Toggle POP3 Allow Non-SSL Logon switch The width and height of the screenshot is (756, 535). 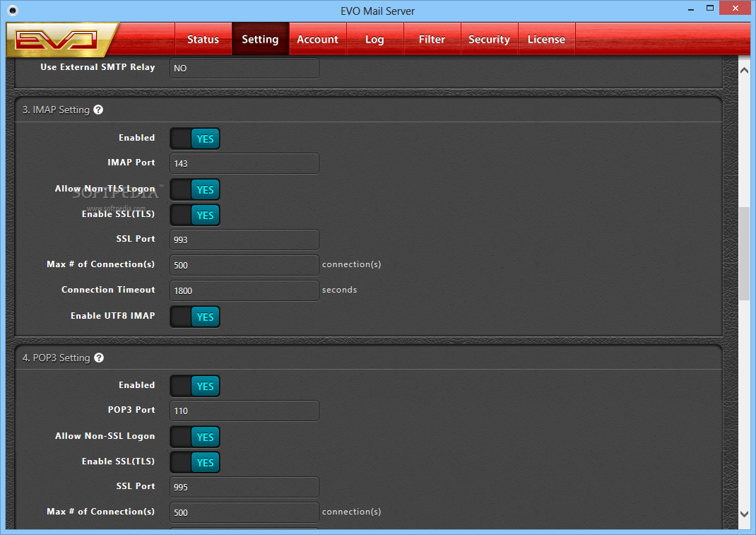point(195,437)
